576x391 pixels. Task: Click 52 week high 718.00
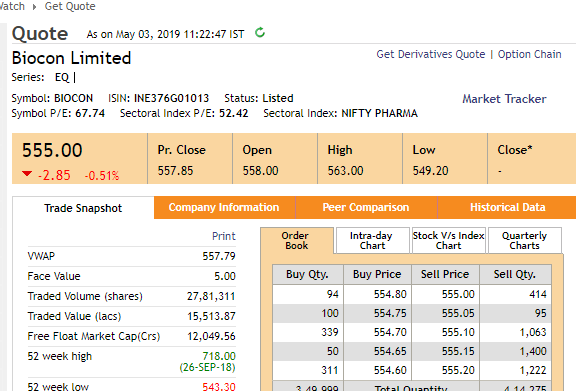click(219, 356)
